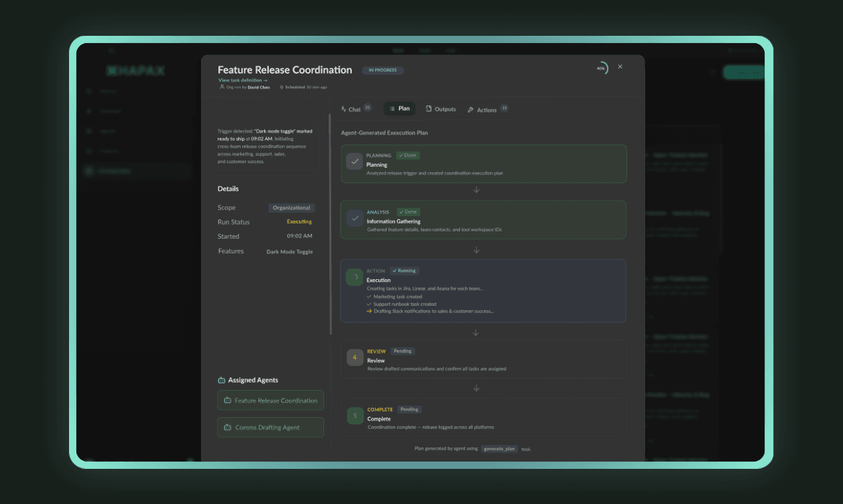Click the Outputs document icon

click(x=429, y=109)
